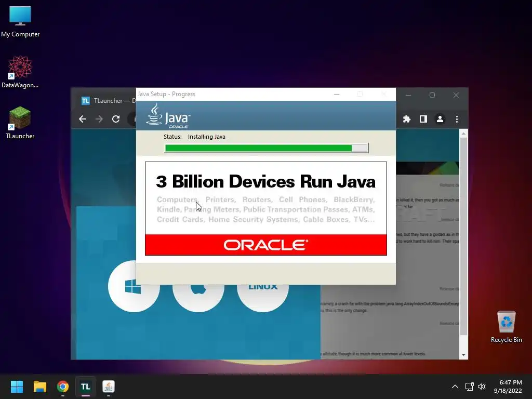532x399 pixels.
Task: Click the Java logo in setup header
Action: tap(168, 116)
